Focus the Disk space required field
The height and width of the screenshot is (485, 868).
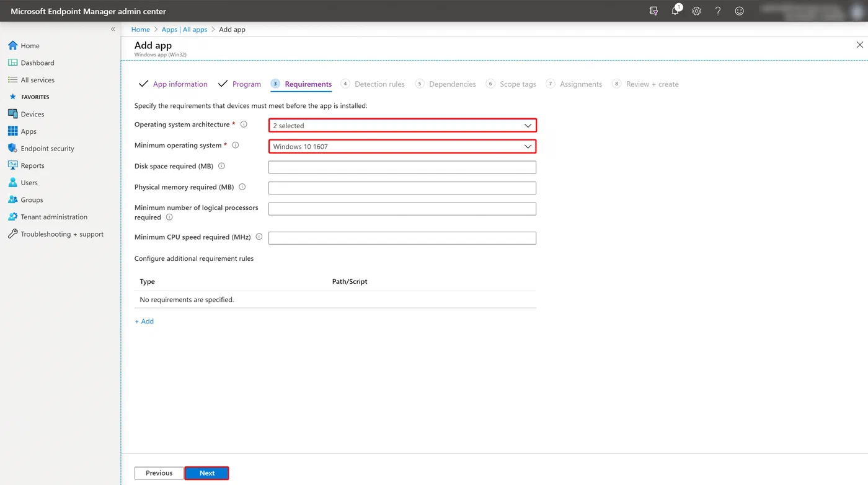point(402,167)
